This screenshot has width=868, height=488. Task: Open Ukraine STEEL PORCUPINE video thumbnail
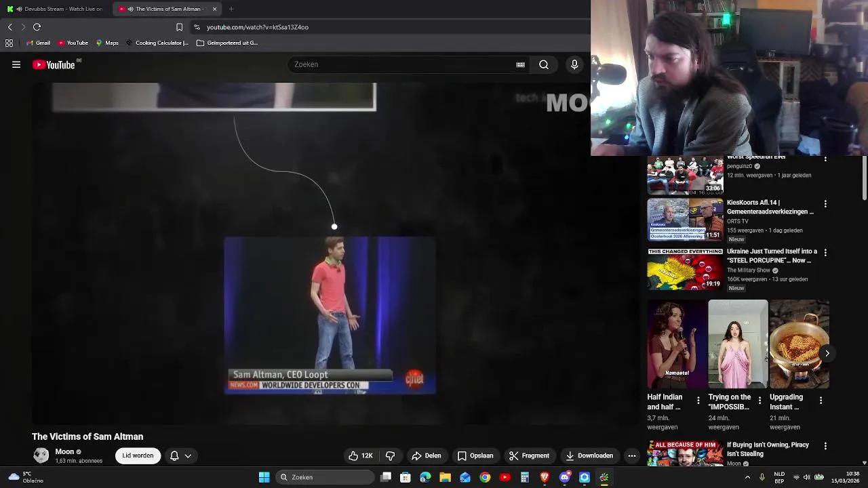pos(685,268)
